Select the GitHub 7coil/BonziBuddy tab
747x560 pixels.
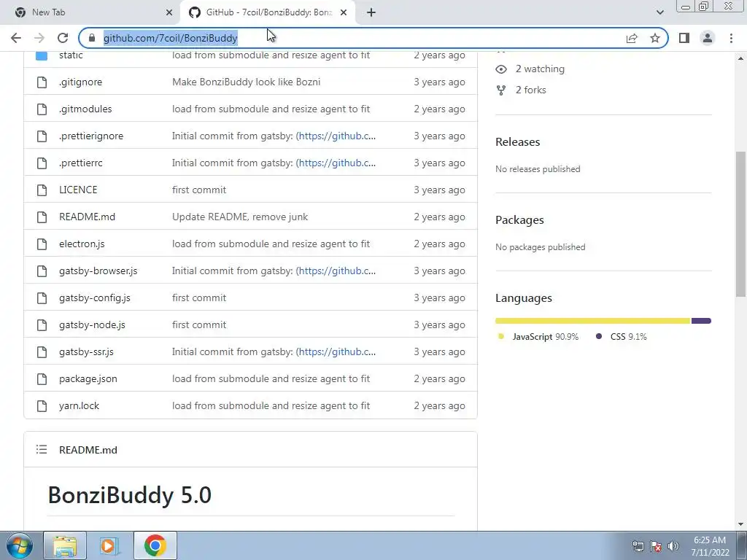click(267, 12)
